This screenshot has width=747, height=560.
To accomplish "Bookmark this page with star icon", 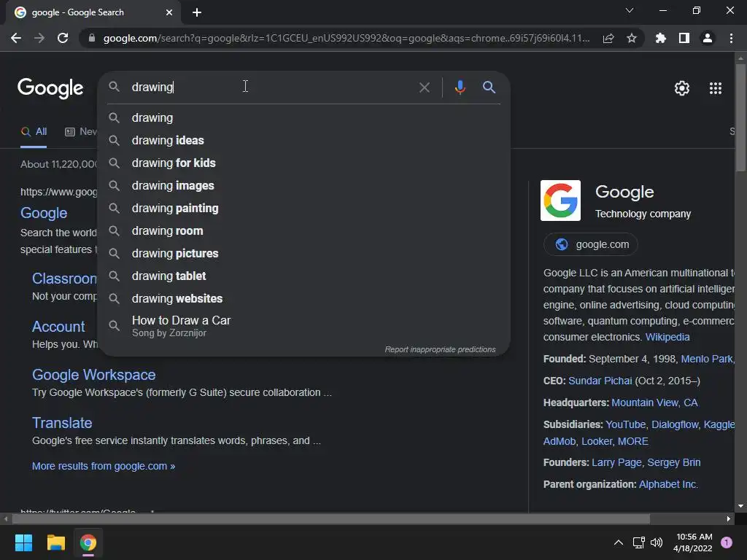I will click(632, 38).
